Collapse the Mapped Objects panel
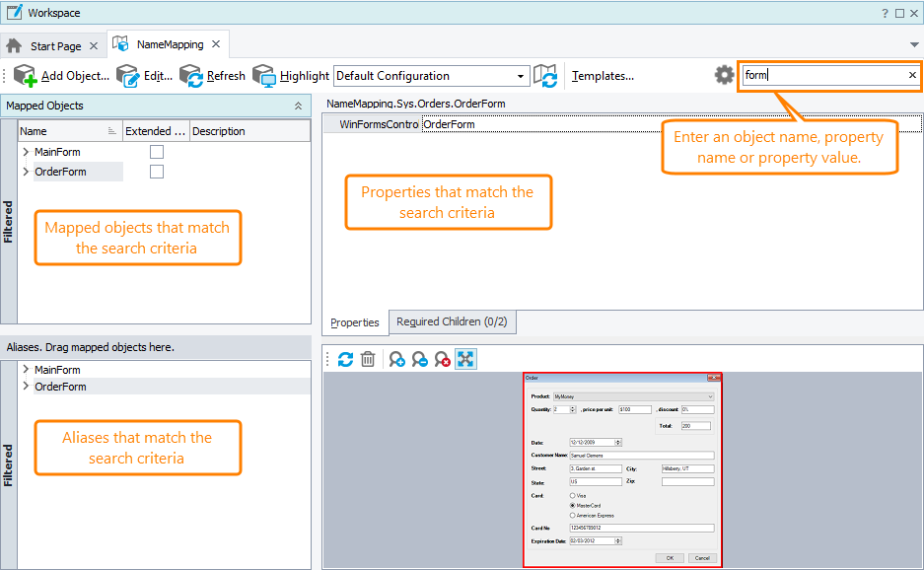Image resolution: width=924 pixels, height=570 pixels. coord(299,106)
